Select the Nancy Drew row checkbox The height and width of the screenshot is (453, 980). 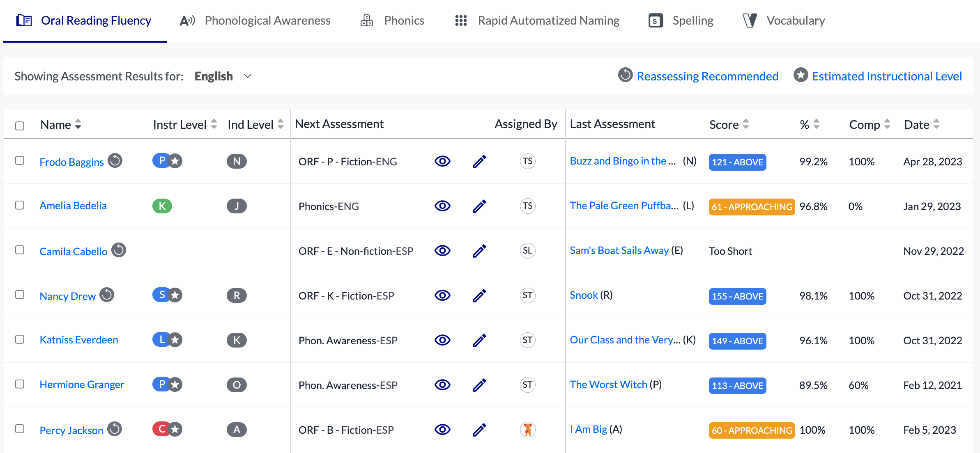click(x=20, y=295)
